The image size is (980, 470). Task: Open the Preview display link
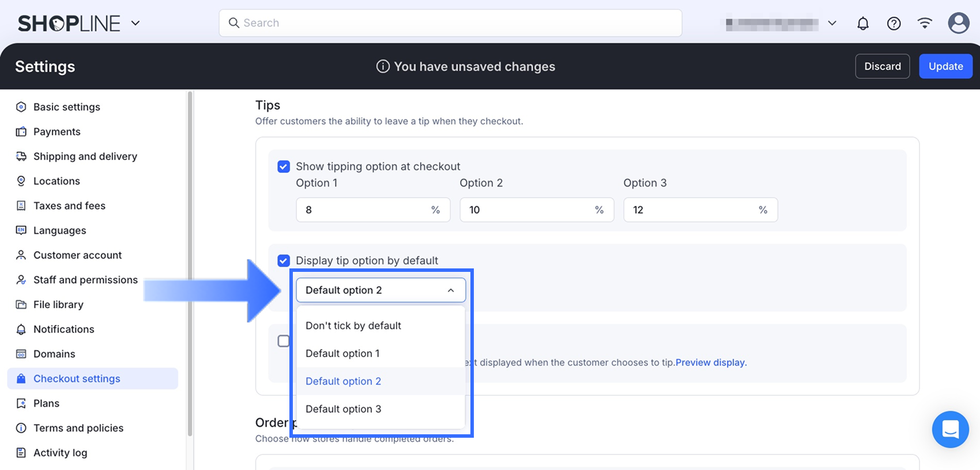[x=711, y=363]
